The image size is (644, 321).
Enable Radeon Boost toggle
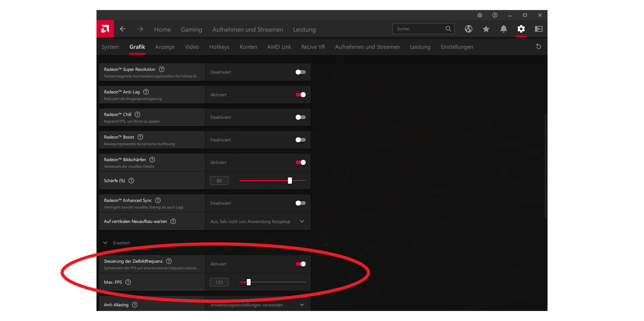pos(300,140)
